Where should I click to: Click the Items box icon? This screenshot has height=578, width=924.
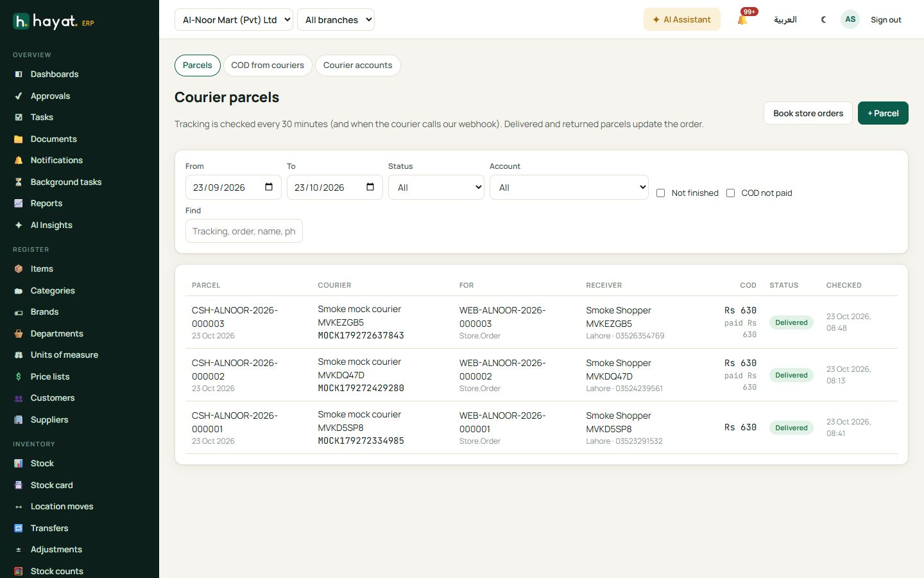(x=19, y=269)
